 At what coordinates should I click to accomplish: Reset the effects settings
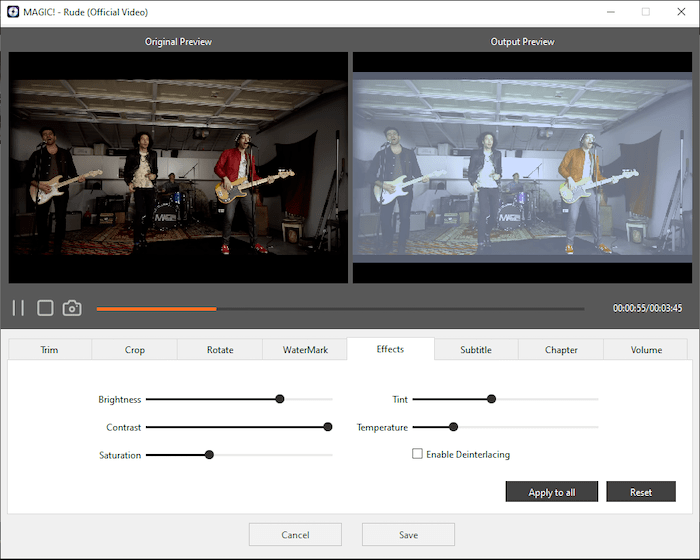click(x=641, y=492)
